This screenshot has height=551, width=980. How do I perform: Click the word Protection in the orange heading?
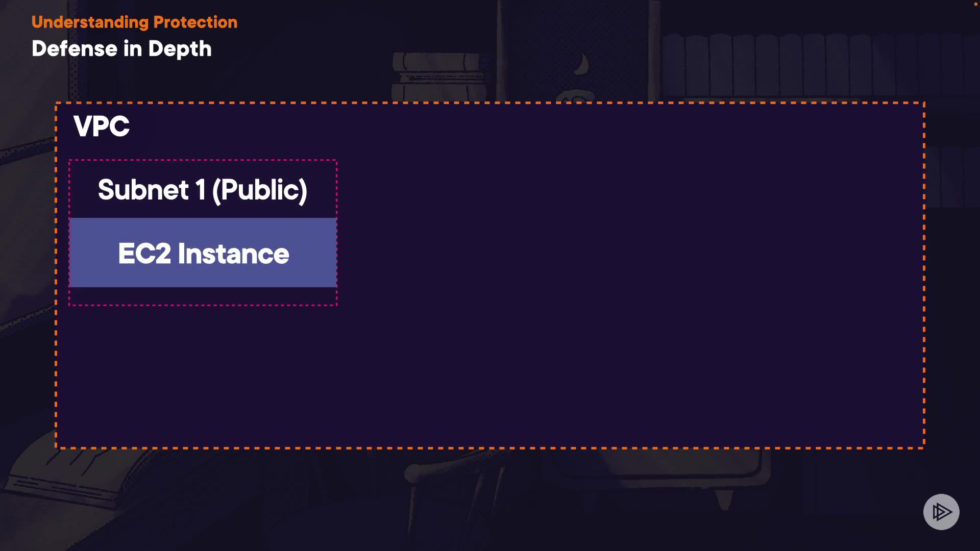(195, 22)
